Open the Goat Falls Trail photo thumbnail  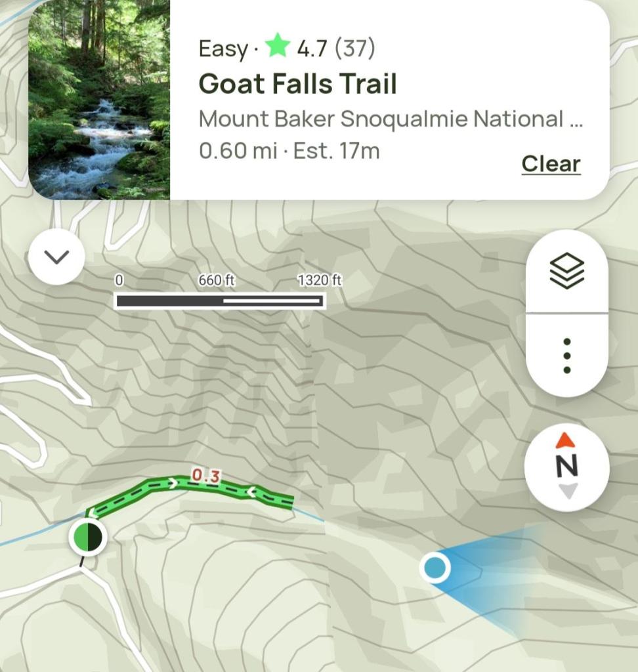point(99,100)
